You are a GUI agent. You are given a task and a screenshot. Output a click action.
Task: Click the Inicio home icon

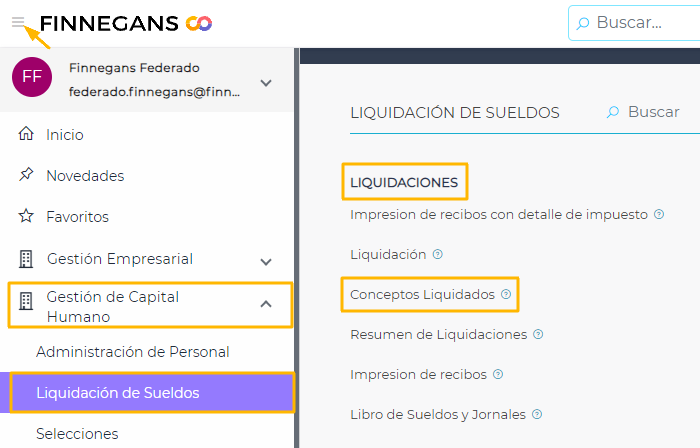[x=27, y=135]
